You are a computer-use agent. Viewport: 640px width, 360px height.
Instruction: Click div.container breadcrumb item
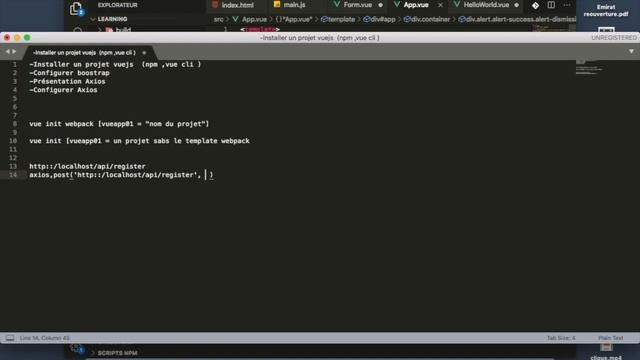pyautogui.click(x=427, y=19)
